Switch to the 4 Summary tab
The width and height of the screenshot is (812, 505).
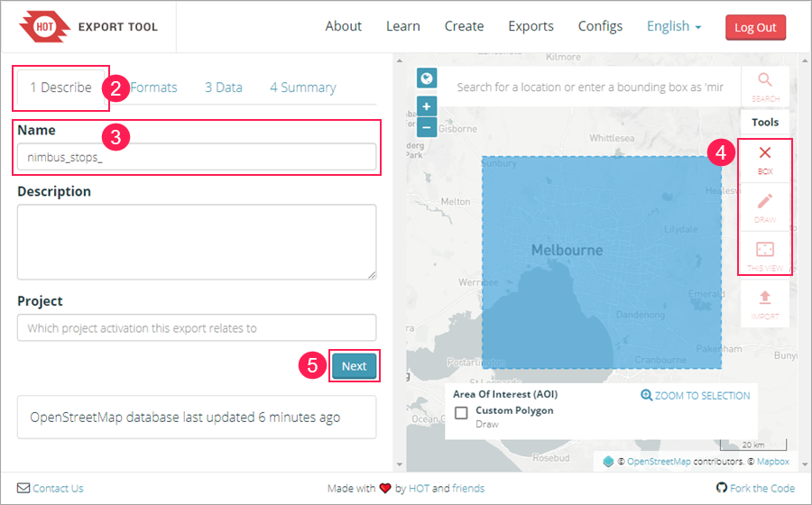point(303,87)
